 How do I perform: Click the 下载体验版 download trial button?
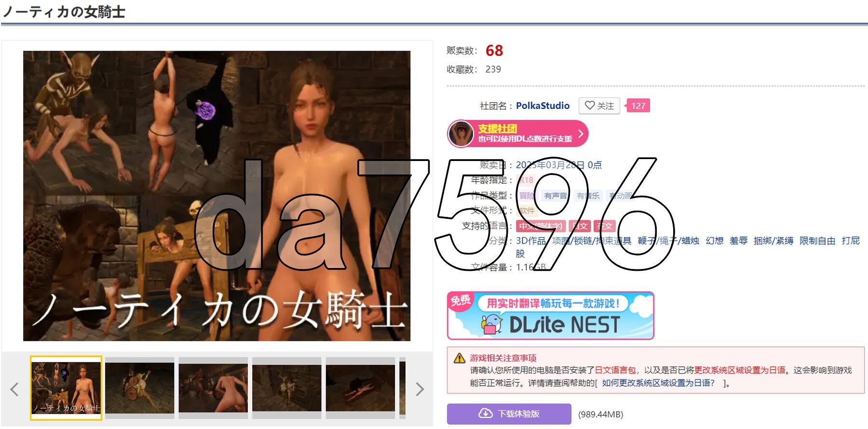[x=509, y=414]
